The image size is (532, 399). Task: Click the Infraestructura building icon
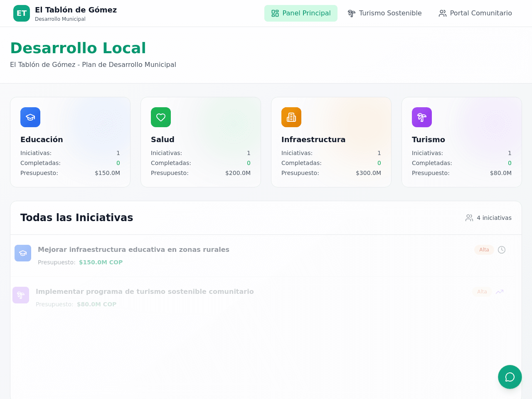[291, 117]
